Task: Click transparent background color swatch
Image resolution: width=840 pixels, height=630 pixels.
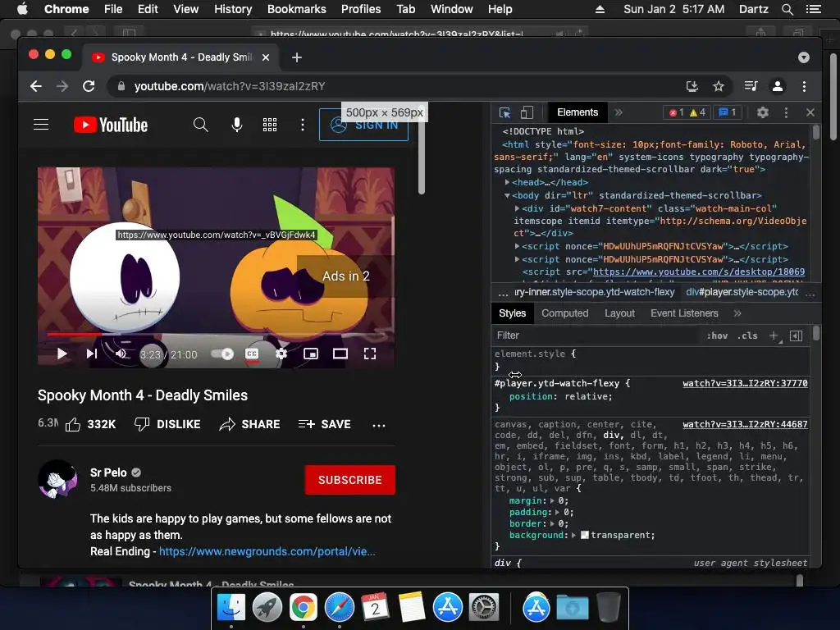Action: [584, 535]
